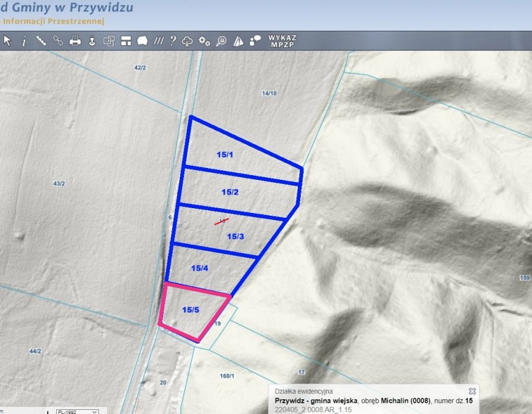Open the street view pegman tool
This screenshot has height=414, width=532.
pos(92,41)
